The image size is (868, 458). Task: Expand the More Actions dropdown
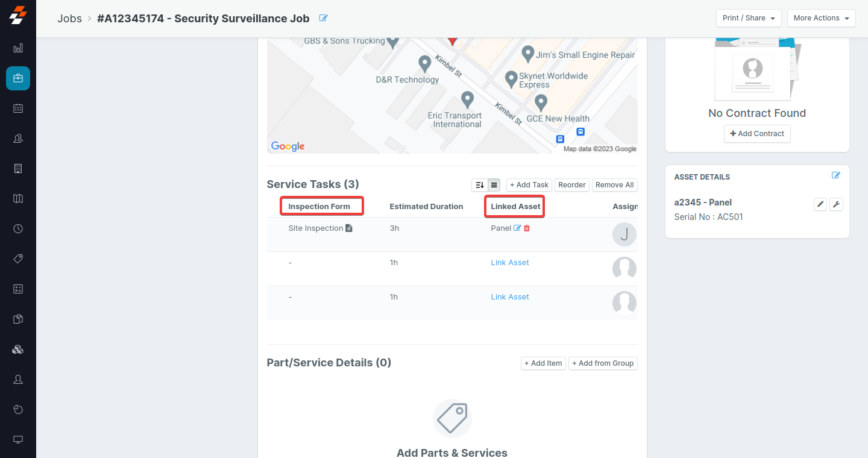(821, 18)
